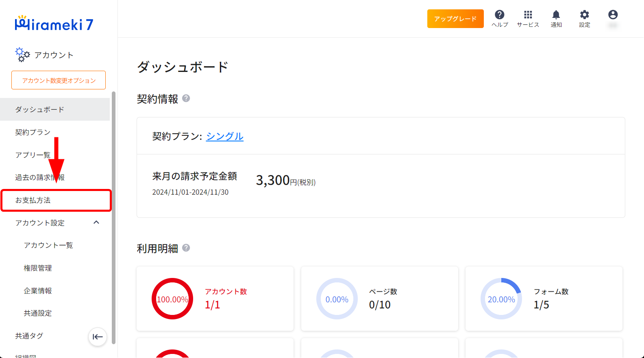Show help for 利用明細 heading
644x358 pixels.
click(x=186, y=248)
